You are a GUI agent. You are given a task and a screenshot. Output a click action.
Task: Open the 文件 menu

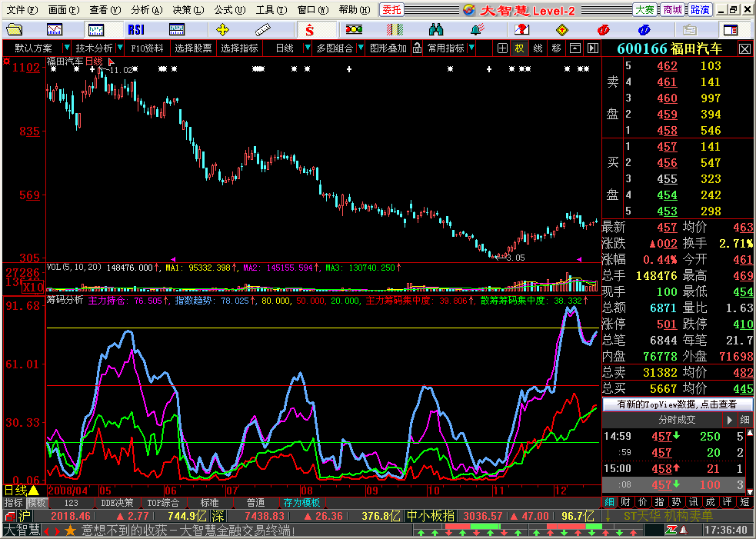pos(22,10)
